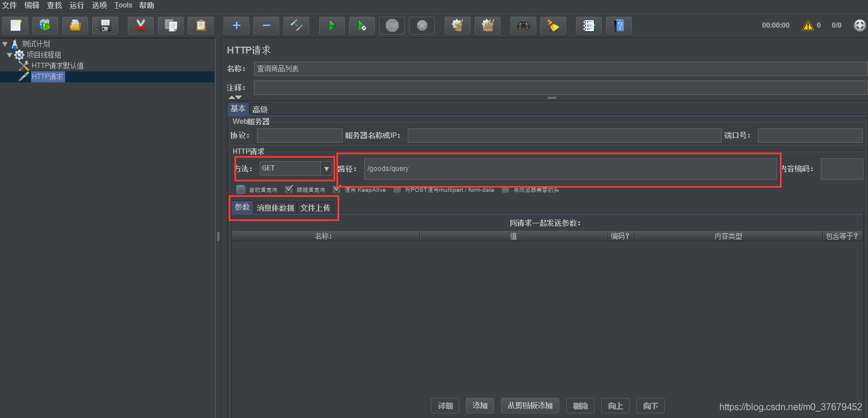Screen dimensions: 868x418
Task: Click the New test plan icon
Action: [x=16, y=25]
